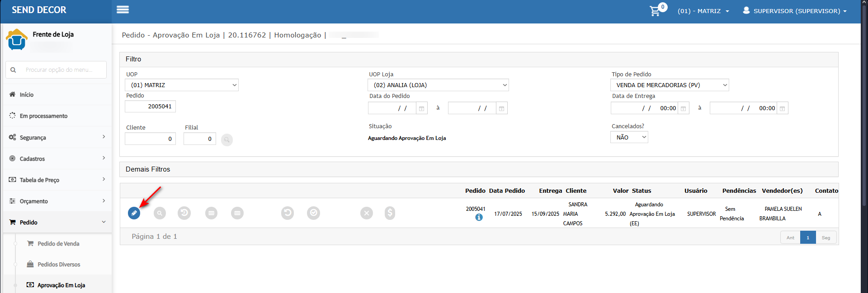The image size is (868, 293).
Task: Click the lines icon left of the undo arrow
Action: (x=237, y=213)
